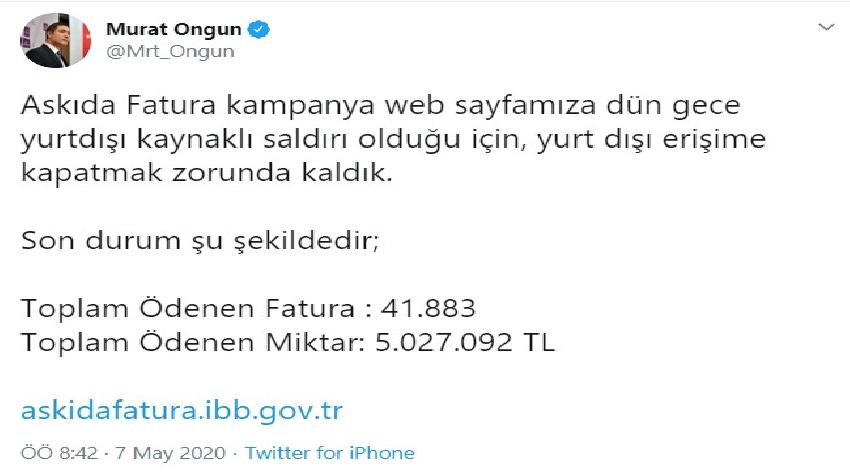This screenshot has width=850, height=475.
Task: Open Murat Ongun's profile picture
Action: 56,40
